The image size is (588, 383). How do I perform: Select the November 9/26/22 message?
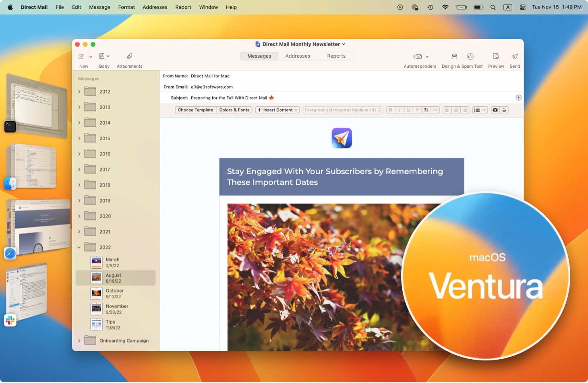[x=116, y=309]
